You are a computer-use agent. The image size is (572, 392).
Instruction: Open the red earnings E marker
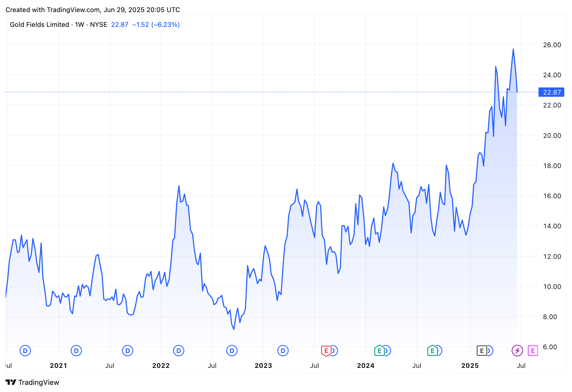click(326, 351)
